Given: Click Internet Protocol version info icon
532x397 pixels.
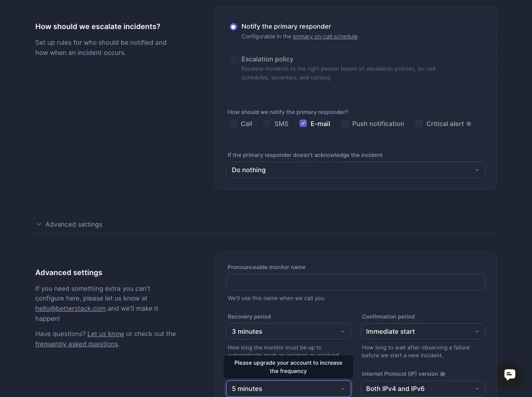Looking at the screenshot, I should click(442, 374).
